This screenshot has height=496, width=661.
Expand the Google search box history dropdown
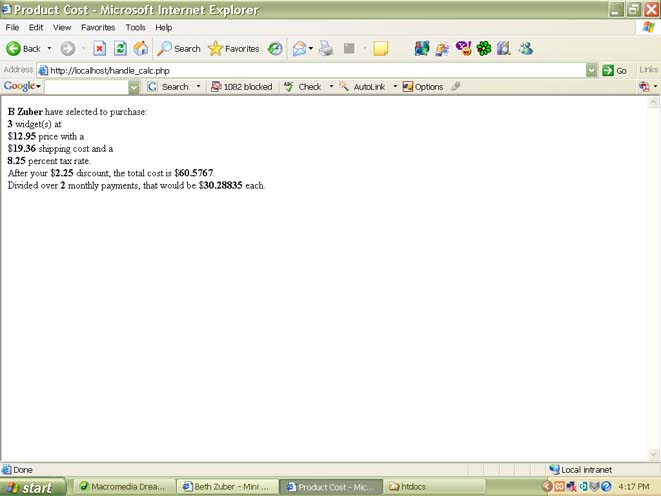pyautogui.click(x=134, y=87)
